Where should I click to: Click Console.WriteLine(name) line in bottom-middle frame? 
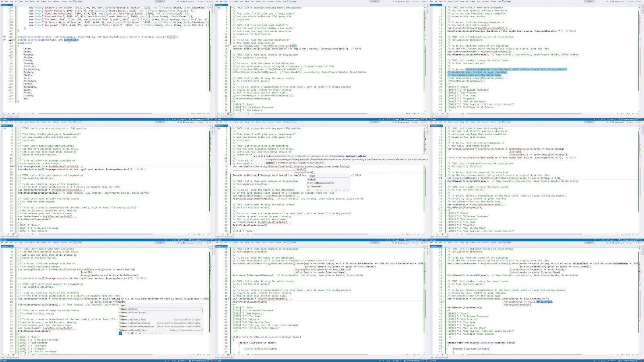[260, 349]
